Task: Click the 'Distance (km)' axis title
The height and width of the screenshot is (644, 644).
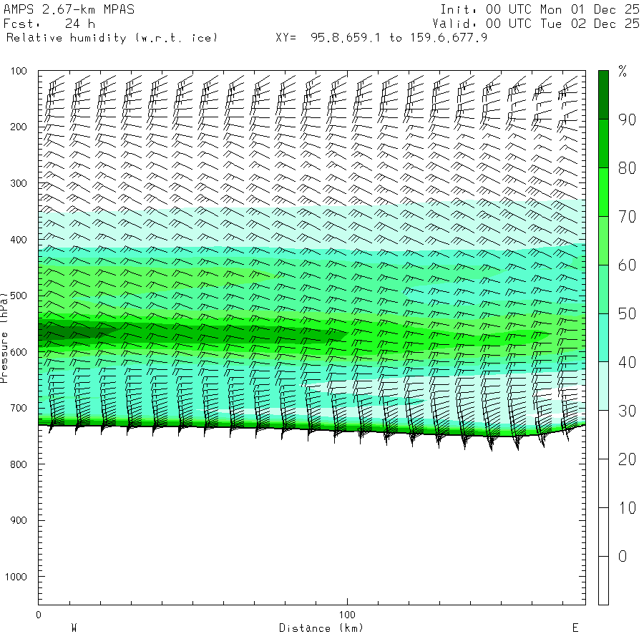Action: point(321,628)
